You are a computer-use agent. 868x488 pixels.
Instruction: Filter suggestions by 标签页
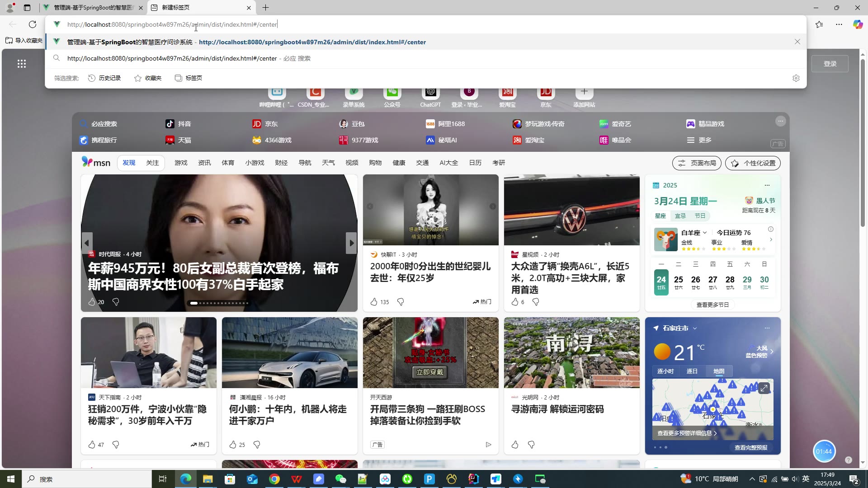click(189, 78)
